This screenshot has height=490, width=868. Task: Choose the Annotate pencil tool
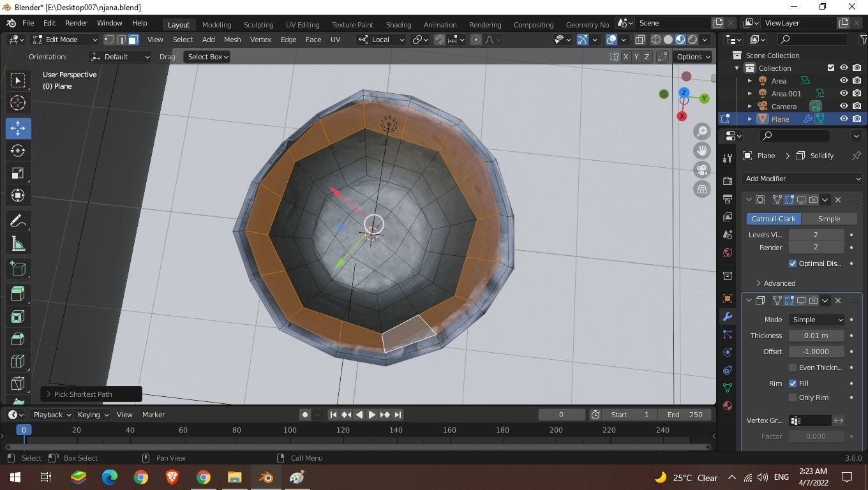18,221
